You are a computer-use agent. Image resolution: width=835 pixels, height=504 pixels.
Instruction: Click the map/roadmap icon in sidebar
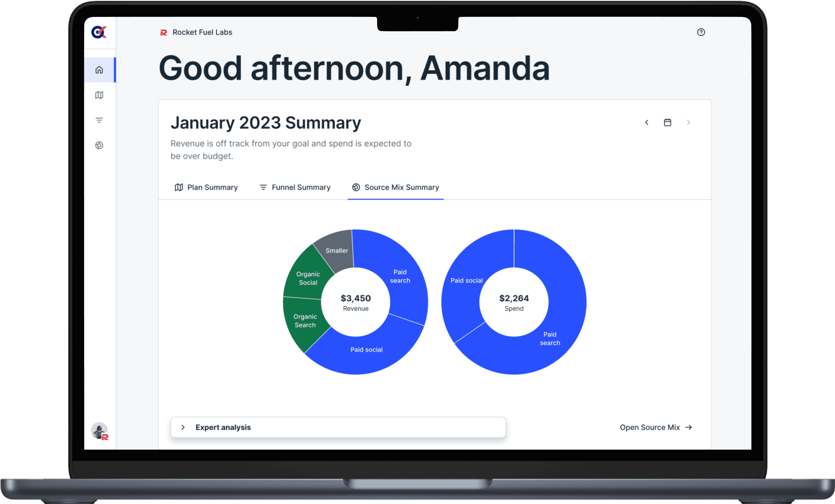[x=99, y=95]
